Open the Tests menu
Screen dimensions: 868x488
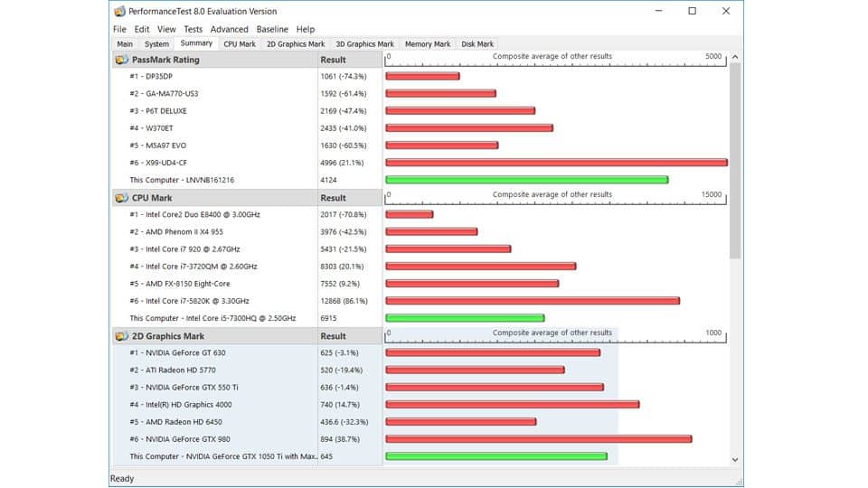(x=193, y=29)
